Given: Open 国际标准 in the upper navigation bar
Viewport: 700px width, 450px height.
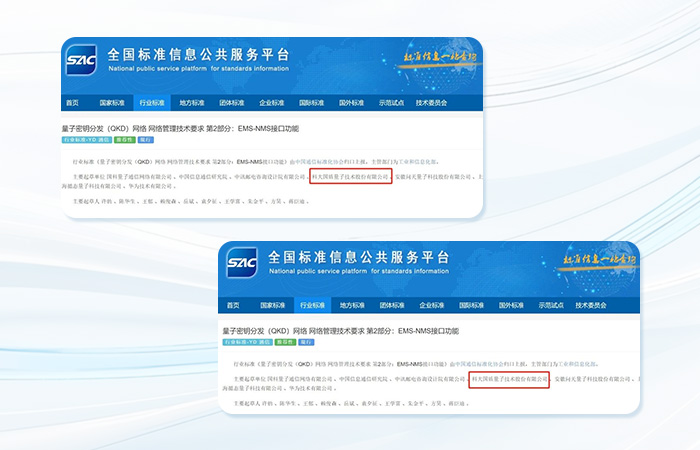Looking at the screenshot, I should (x=312, y=103).
